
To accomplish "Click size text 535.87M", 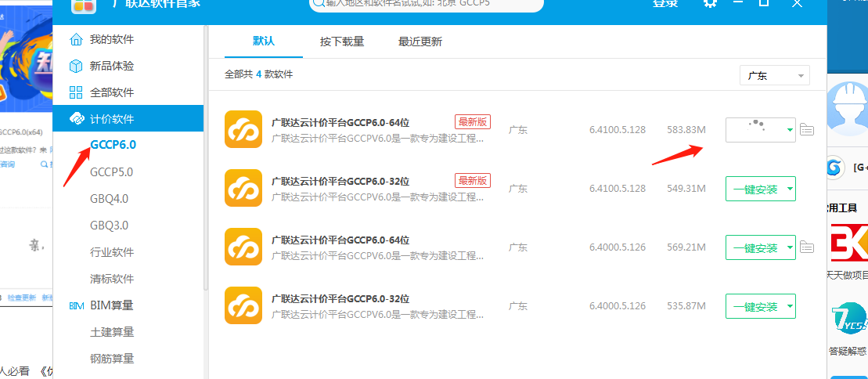I will (x=686, y=306).
